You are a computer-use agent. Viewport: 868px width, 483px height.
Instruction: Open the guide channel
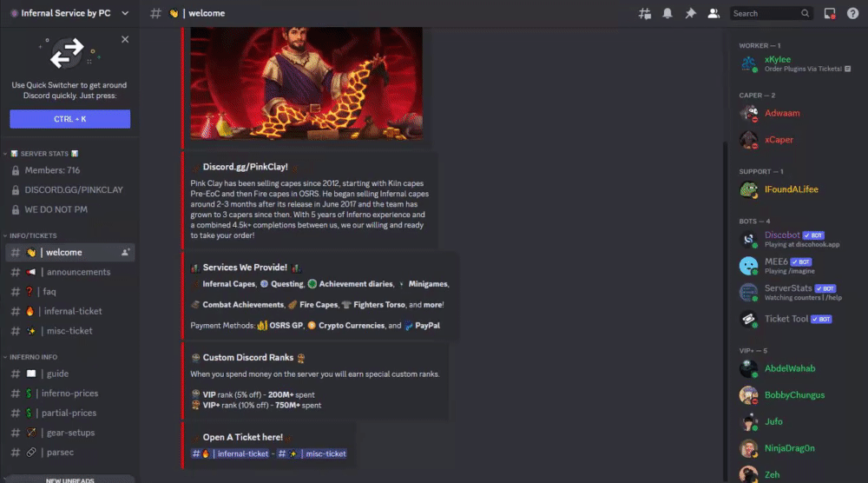pyautogui.click(x=69, y=374)
